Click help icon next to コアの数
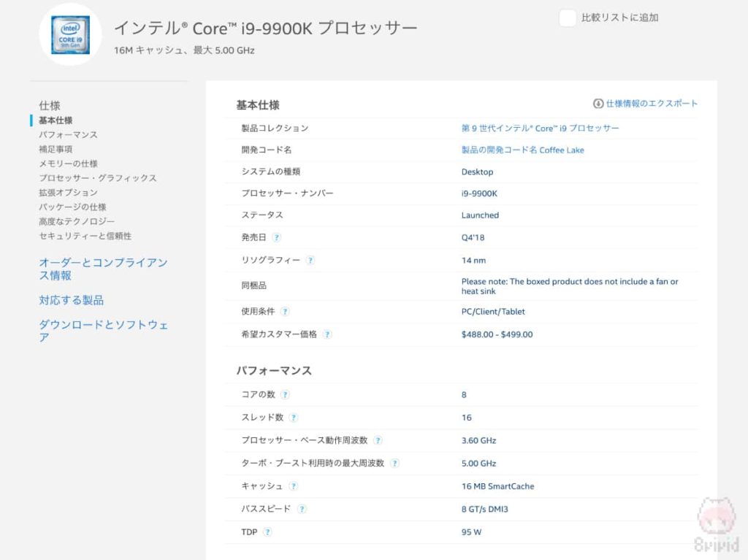 (x=285, y=394)
